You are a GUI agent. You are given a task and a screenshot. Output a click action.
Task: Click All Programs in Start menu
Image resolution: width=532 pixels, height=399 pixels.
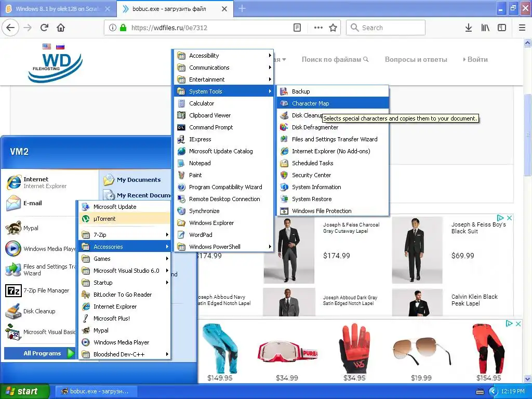(39, 353)
